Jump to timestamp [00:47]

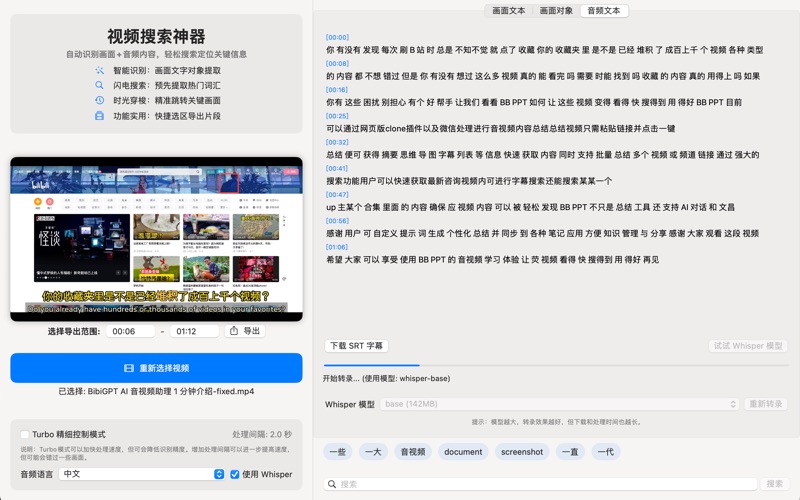337,194
